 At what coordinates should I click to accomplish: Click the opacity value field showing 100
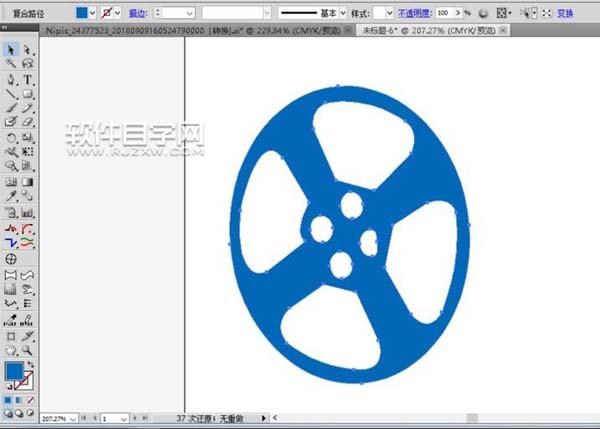[x=444, y=13]
